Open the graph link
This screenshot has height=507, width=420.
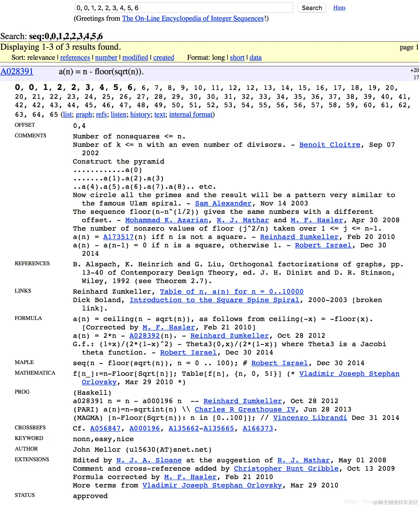pos(84,114)
